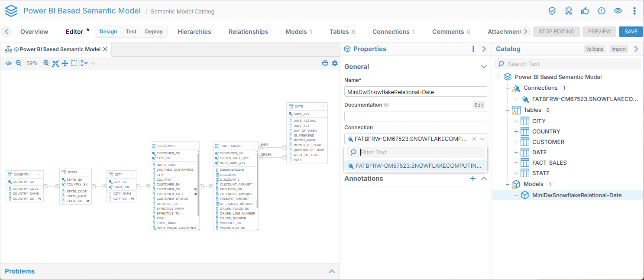Click the thumbs up endorse icon
The height and width of the screenshot is (280, 644).
585,11
